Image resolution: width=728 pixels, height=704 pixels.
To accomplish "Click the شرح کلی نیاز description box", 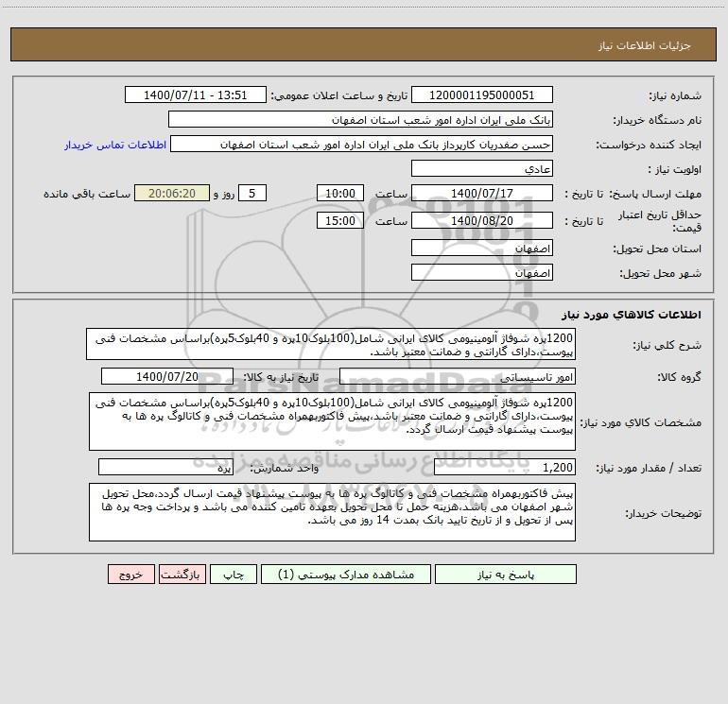I will pyautogui.click(x=331, y=344).
